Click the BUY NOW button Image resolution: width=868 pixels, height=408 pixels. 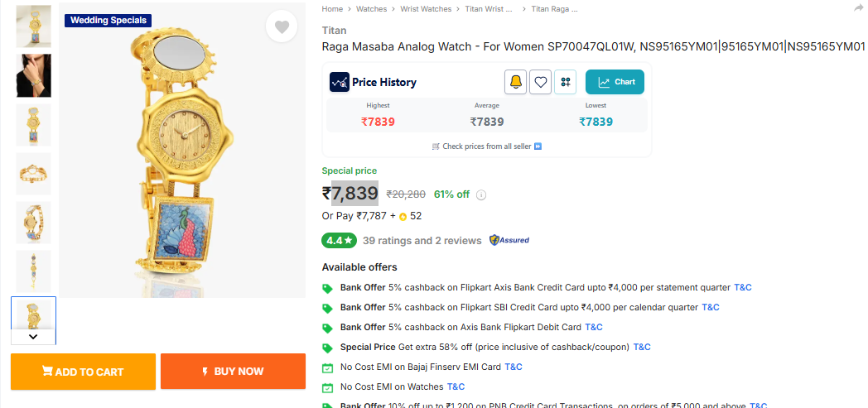coord(233,372)
